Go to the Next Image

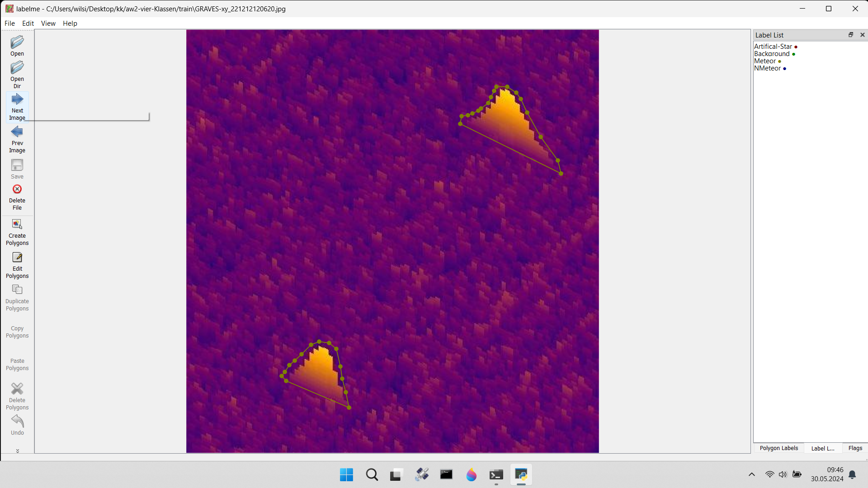click(17, 107)
